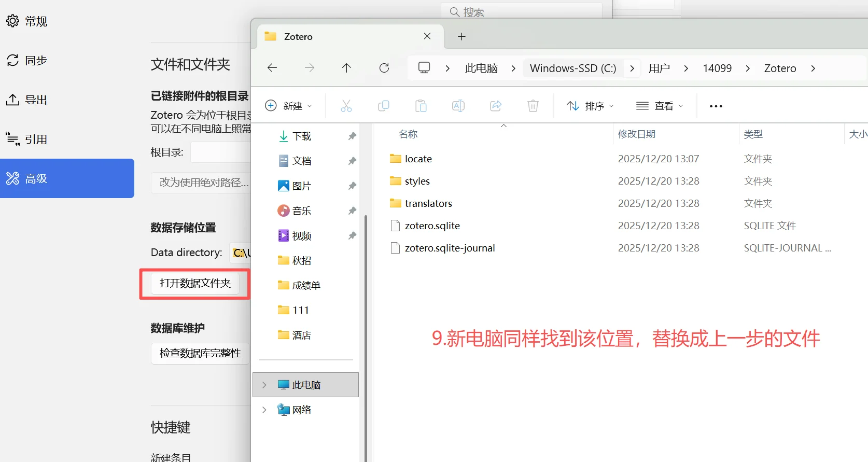Open the 排序 sort dropdown
The width and height of the screenshot is (868, 462).
(591, 106)
